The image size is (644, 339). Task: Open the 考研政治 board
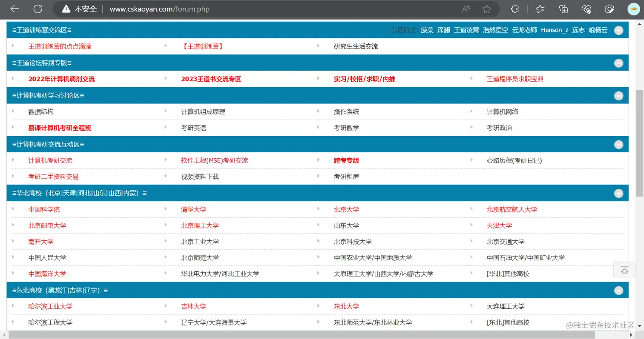pos(500,128)
